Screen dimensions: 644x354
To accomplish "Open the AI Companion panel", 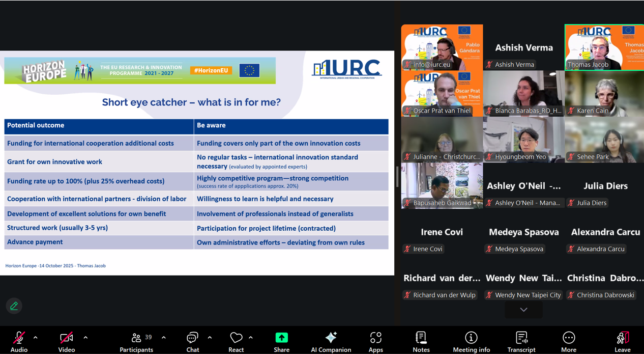I will pyautogui.click(x=331, y=341).
